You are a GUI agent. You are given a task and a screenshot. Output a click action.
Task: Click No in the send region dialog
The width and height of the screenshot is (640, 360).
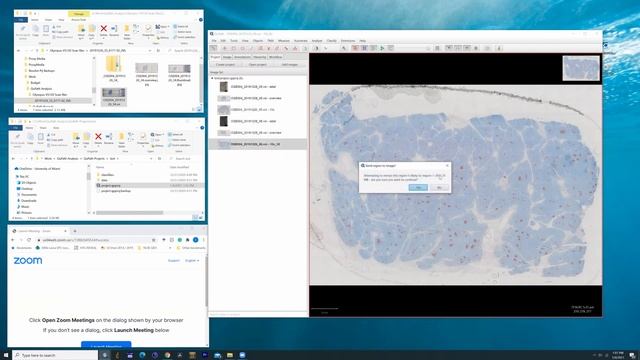[x=439, y=187]
